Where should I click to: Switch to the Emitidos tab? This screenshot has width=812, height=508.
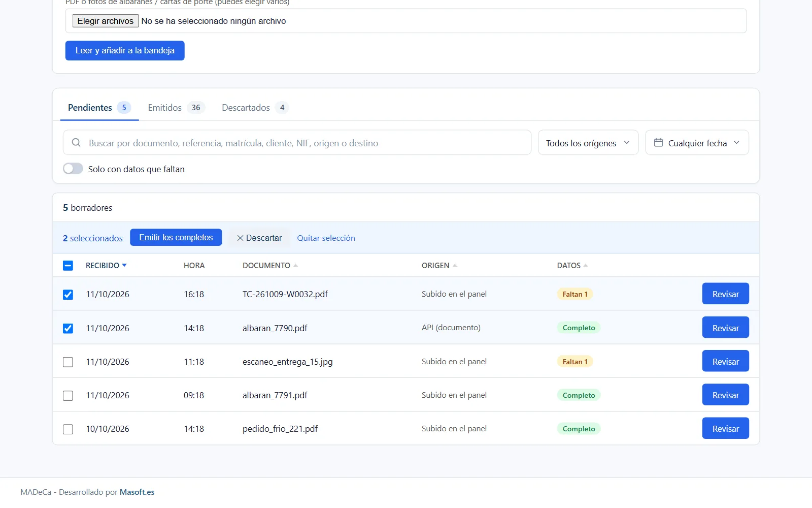tap(176, 108)
